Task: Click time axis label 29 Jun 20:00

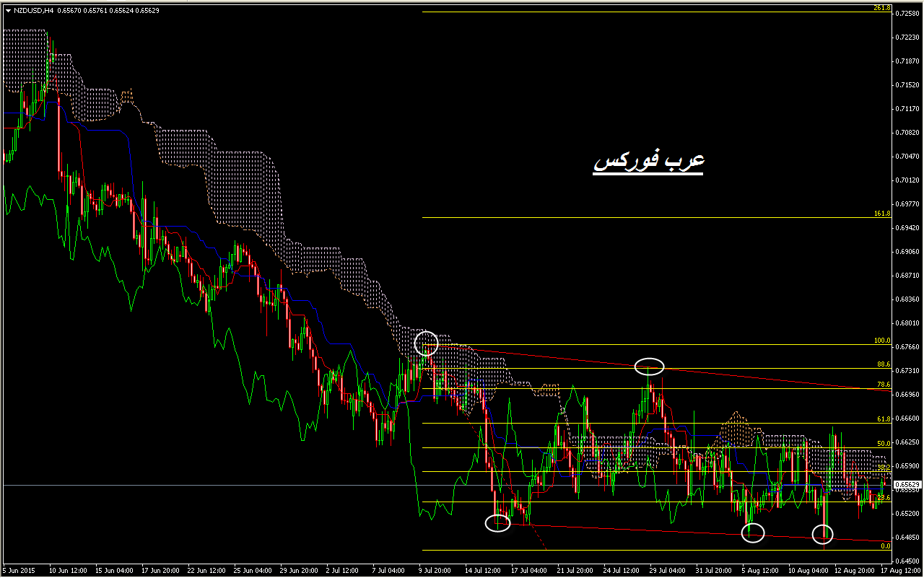Action: [x=299, y=571]
